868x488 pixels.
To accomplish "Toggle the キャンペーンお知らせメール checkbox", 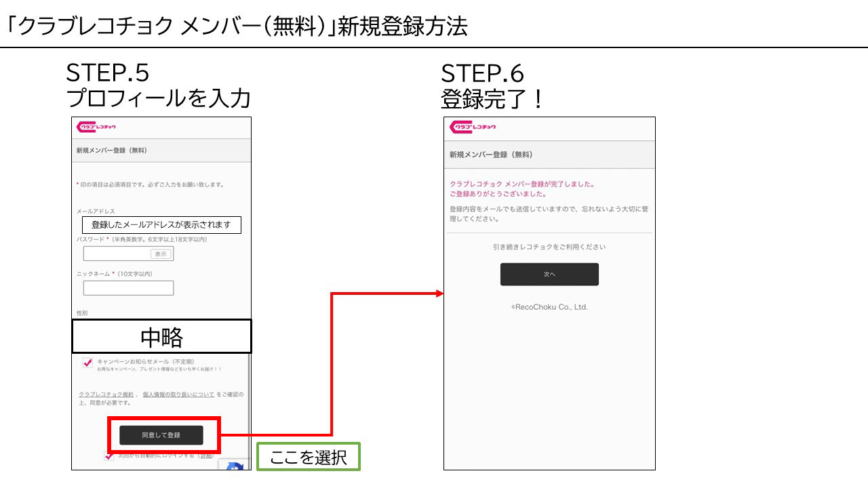I will pos(87,363).
